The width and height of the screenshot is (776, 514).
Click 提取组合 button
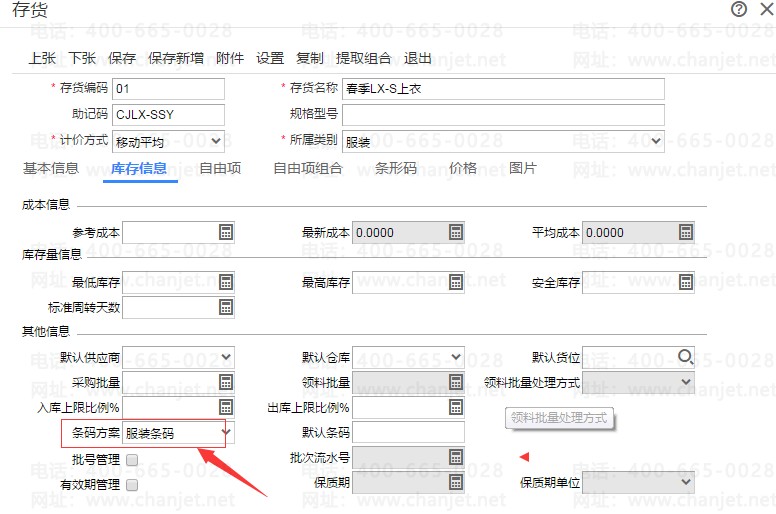point(363,58)
